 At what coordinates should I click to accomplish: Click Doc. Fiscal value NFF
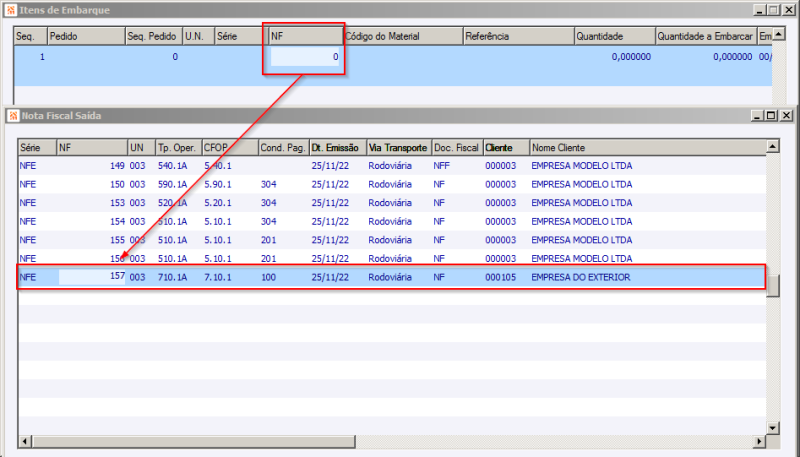click(441, 166)
